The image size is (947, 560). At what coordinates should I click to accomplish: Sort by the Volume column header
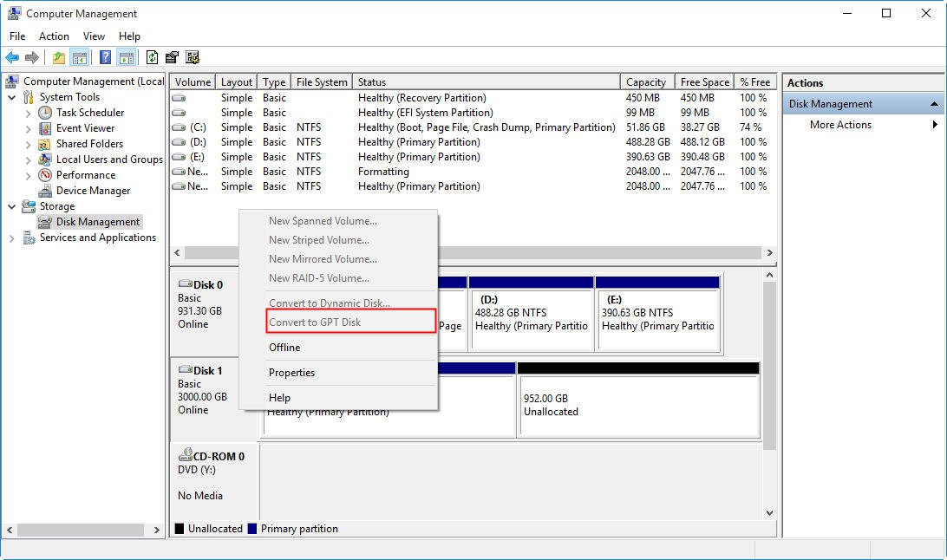point(193,82)
